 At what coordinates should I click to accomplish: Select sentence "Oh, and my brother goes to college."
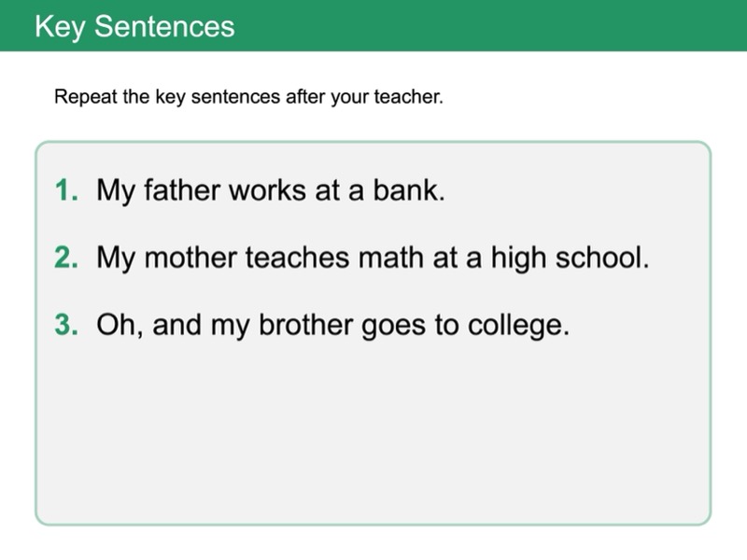click(332, 327)
